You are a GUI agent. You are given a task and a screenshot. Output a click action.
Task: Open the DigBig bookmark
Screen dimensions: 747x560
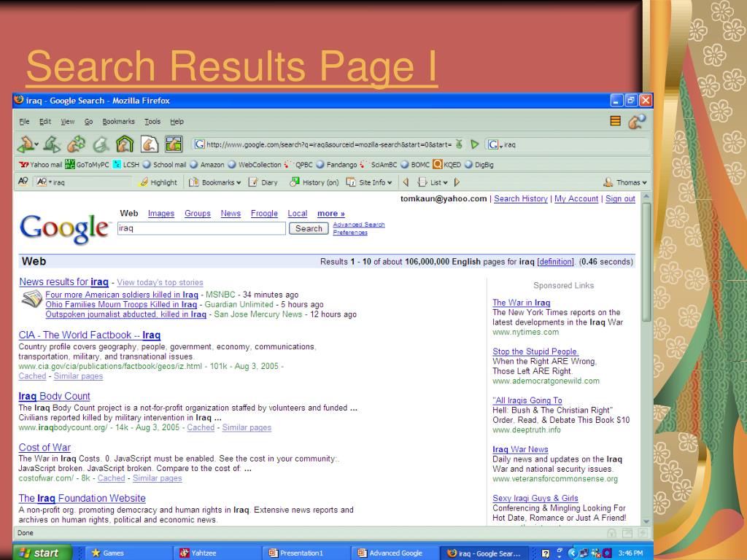[x=479, y=165]
